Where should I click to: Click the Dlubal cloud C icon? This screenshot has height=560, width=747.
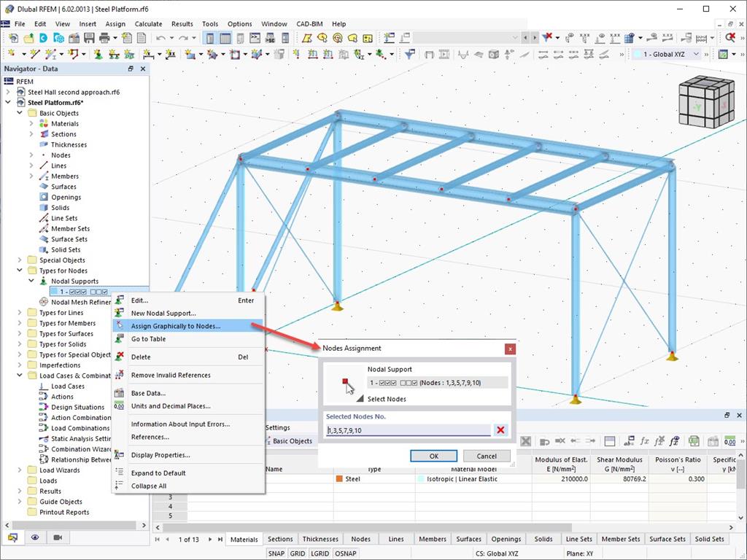(43, 38)
